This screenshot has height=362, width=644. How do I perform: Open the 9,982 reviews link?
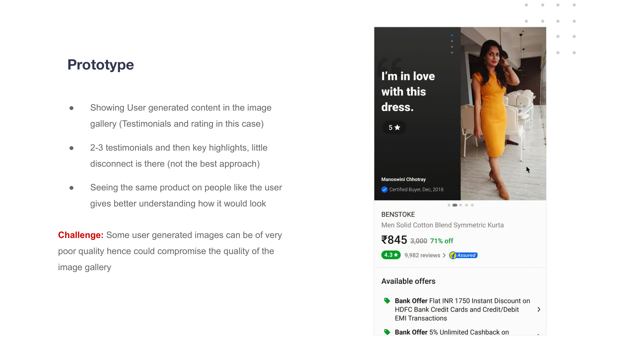[422, 255]
